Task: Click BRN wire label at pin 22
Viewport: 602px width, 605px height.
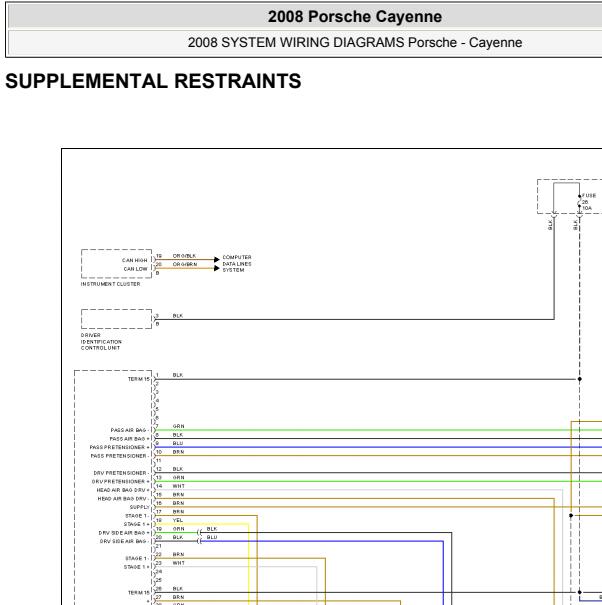Action: click(x=178, y=554)
